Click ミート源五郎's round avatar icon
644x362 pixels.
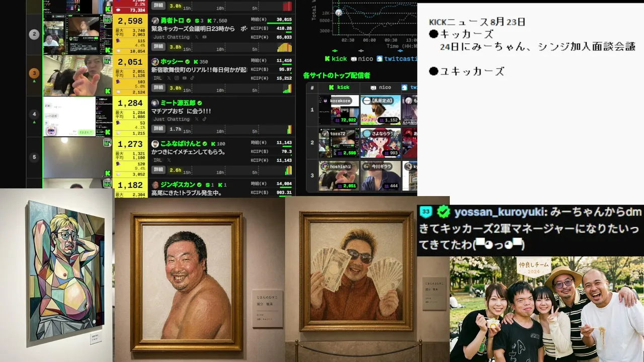coord(155,103)
